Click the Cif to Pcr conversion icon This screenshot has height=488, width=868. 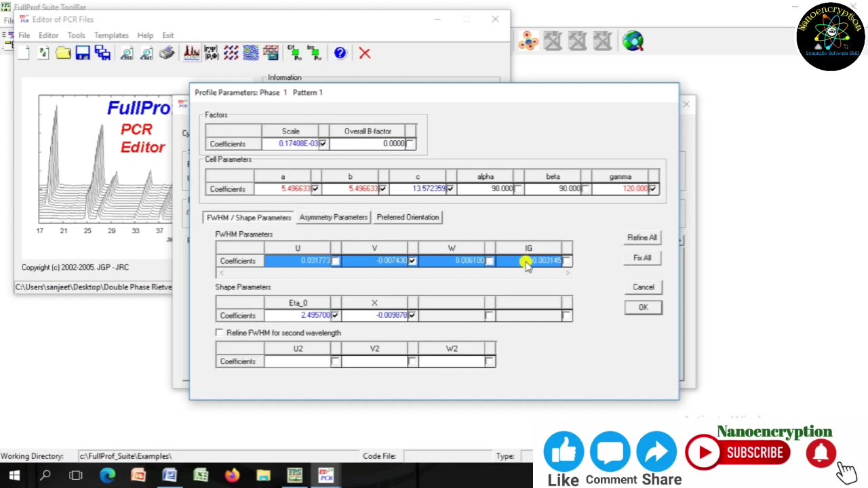pyautogui.click(x=294, y=53)
